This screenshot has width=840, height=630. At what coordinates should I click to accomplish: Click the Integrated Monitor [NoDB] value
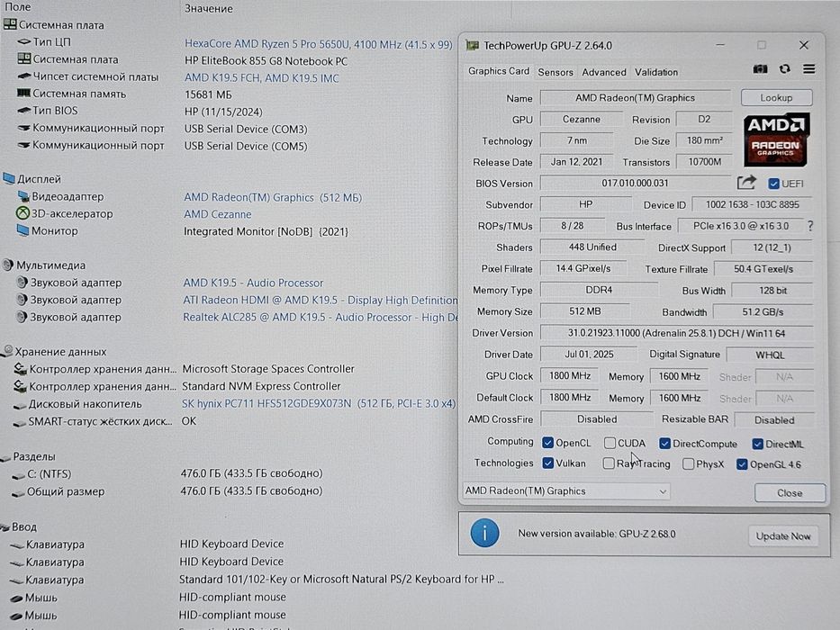[x=266, y=231]
